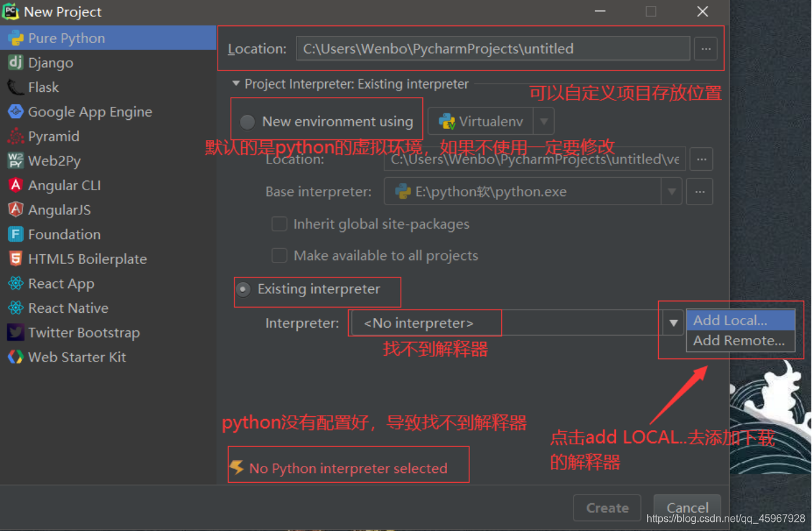
Task: Select the Google App Engine icon
Action: (x=16, y=112)
